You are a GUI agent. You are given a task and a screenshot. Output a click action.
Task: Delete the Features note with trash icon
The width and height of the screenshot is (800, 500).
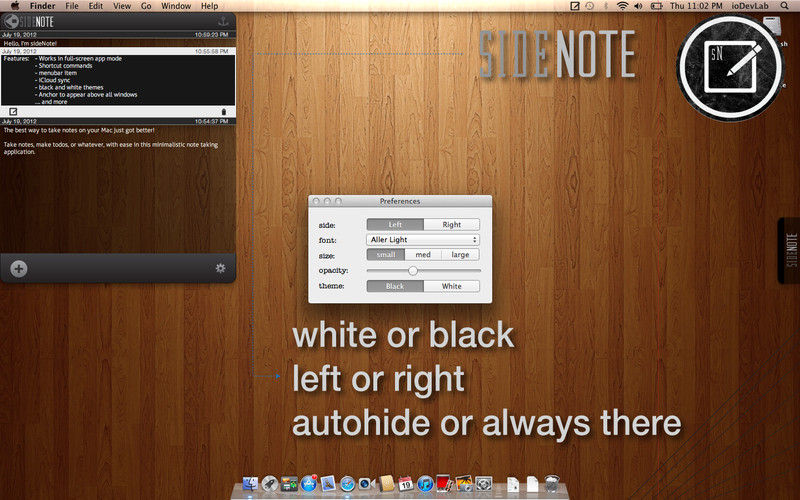(223, 112)
